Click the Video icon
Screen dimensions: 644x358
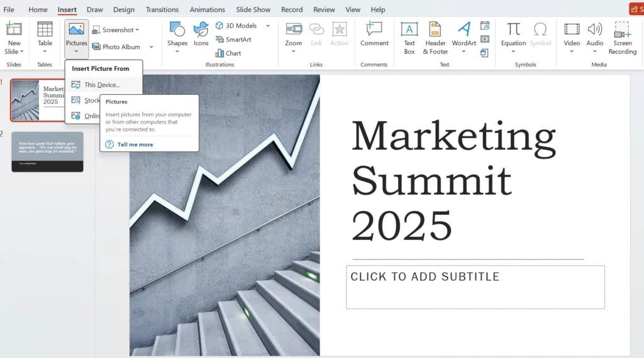pos(572,29)
